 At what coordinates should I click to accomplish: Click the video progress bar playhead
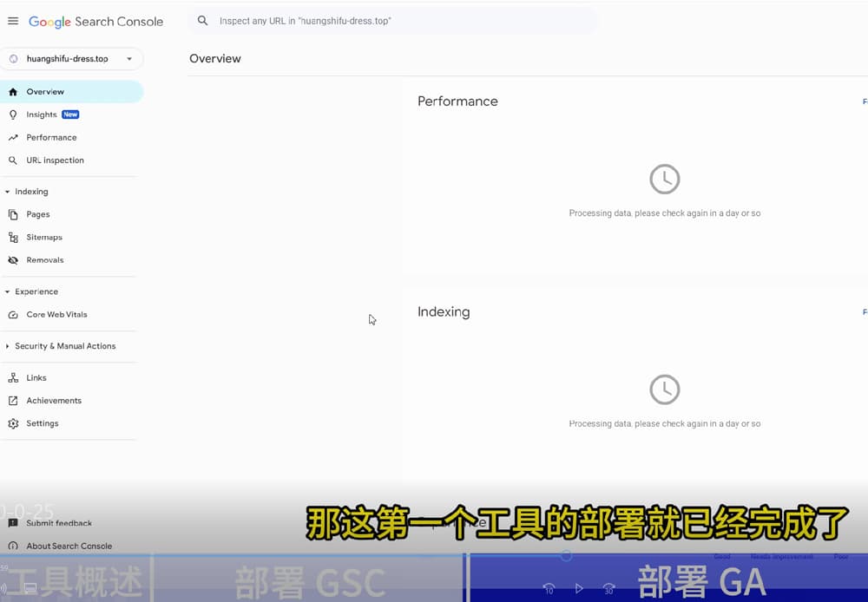point(566,555)
